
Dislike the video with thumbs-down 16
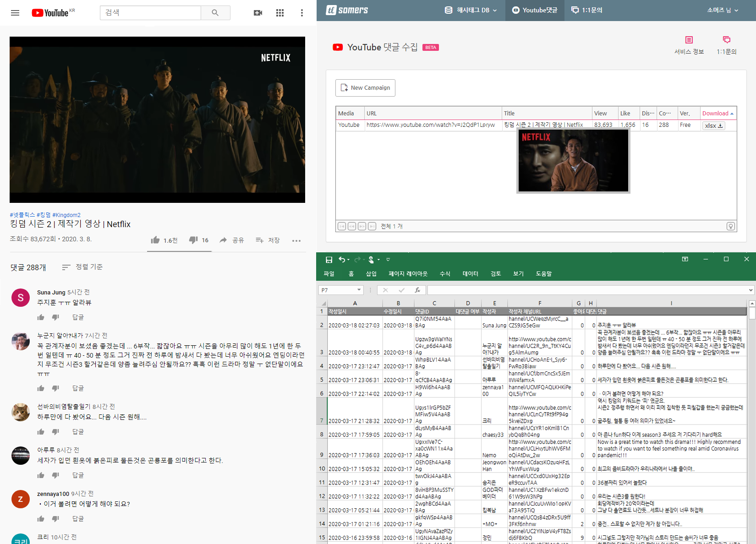[x=199, y=240]
